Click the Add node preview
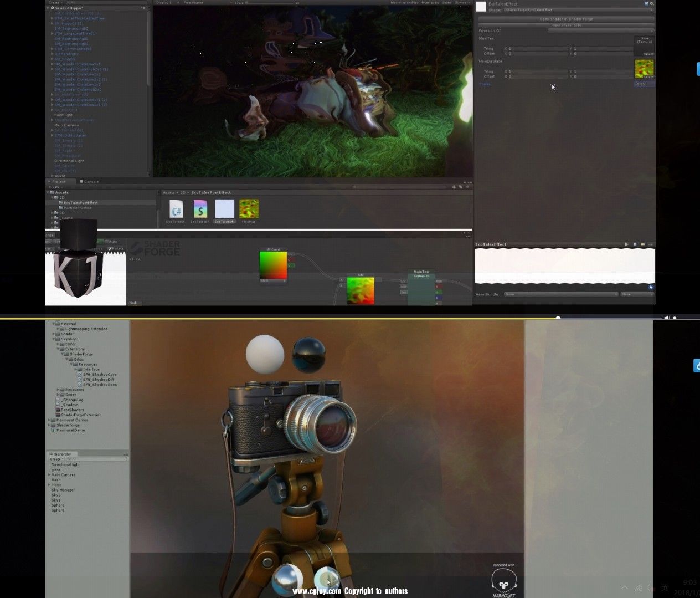Image resolution: width=700 pixels, height=598 pixels. tap(361, 290)
